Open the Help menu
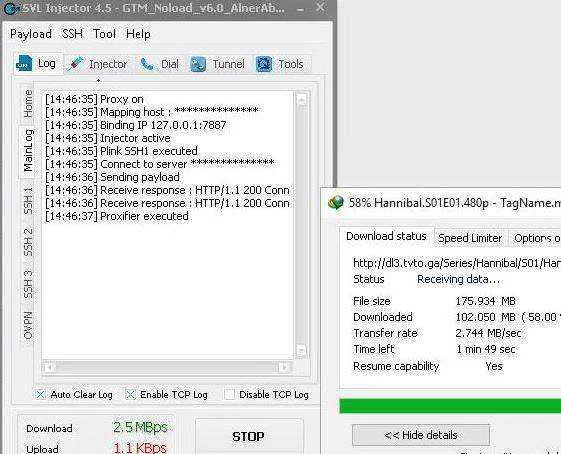This screenshot has width=561, height=454. pos(138,34)
